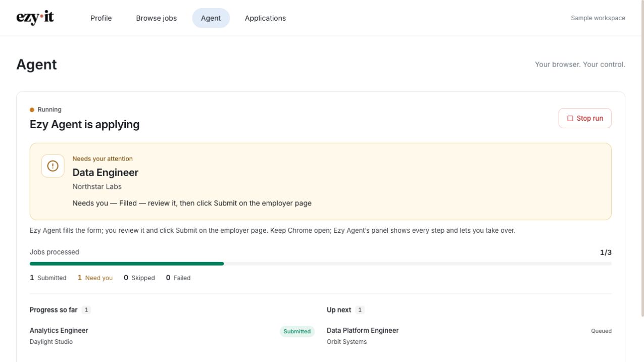Click Daylight Studio company name
Viewport: 644px width, 362px height.
(x=51, y=342)
